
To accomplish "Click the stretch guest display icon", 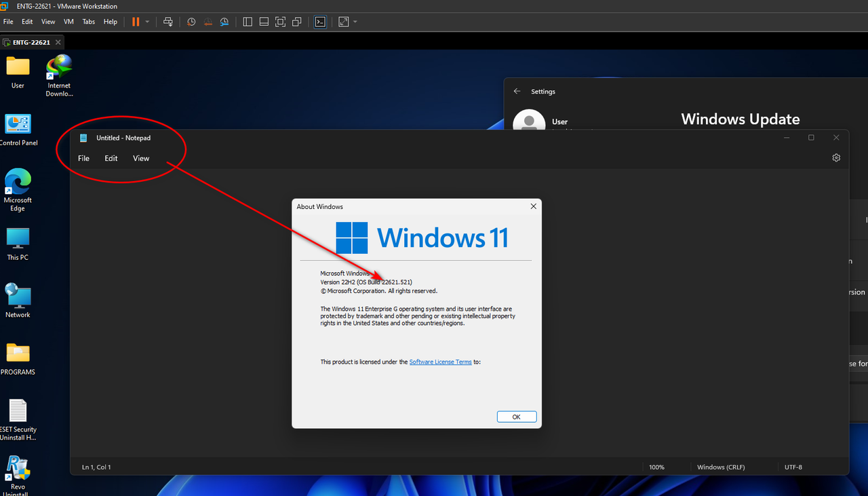I will click(344, 22).
